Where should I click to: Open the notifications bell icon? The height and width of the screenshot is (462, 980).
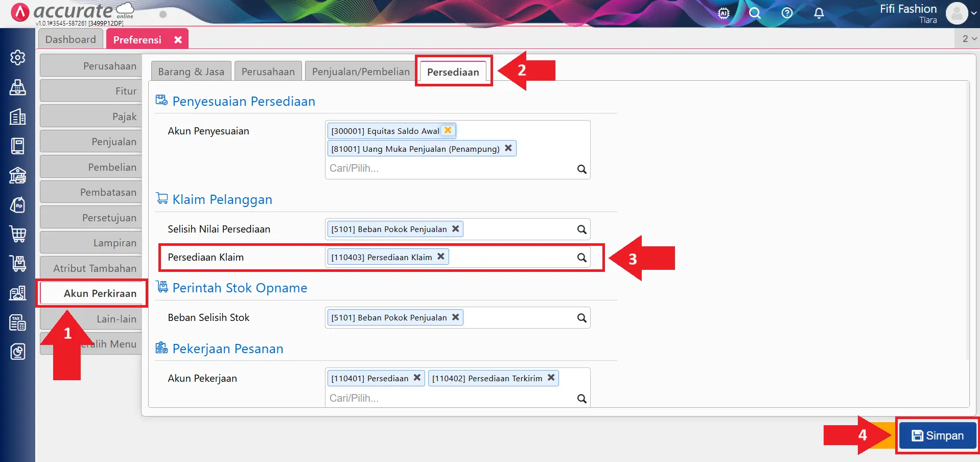point(819,13)
